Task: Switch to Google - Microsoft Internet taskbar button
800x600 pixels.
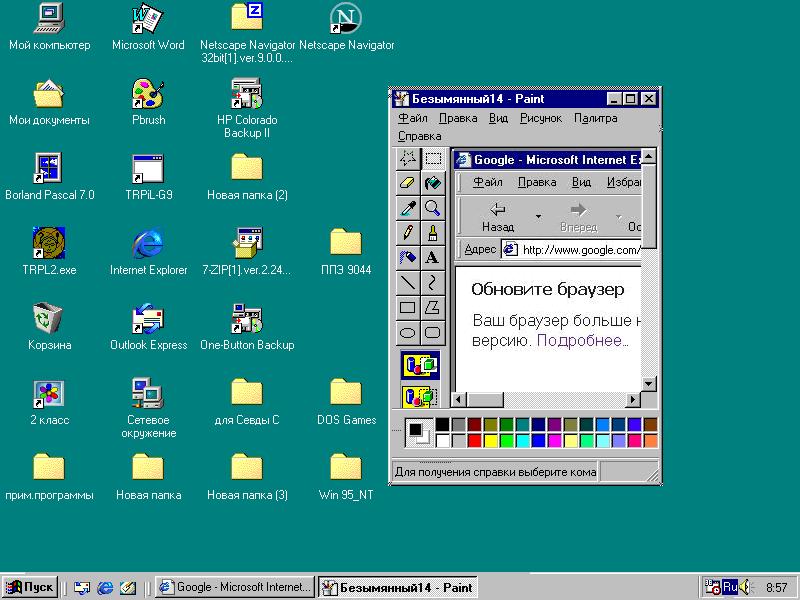Action: (x=235, y=588)
